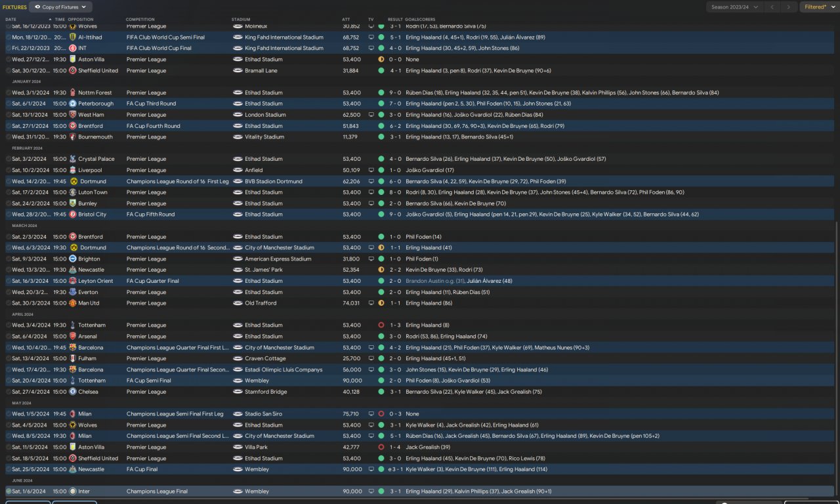Select the row circle for the Burnley fixture

pyautogui.click(x=9, y=203)
